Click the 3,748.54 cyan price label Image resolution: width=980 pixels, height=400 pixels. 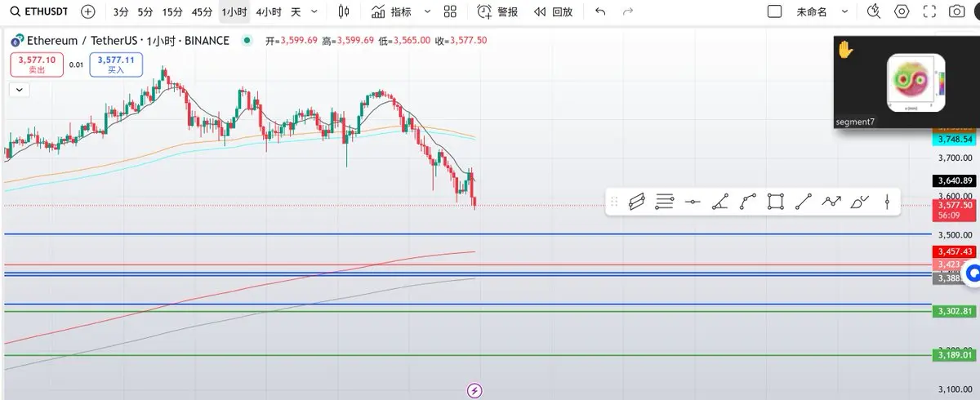(x=955, y=140)
